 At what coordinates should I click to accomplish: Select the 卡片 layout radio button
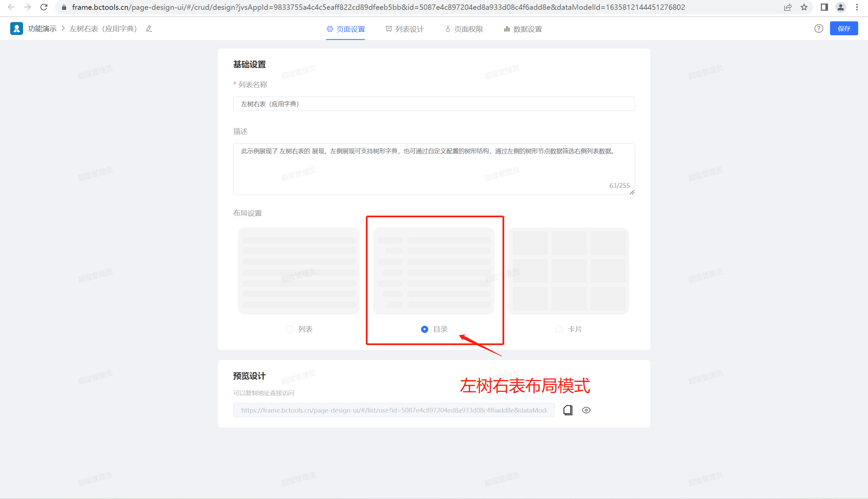click(559, 330)
